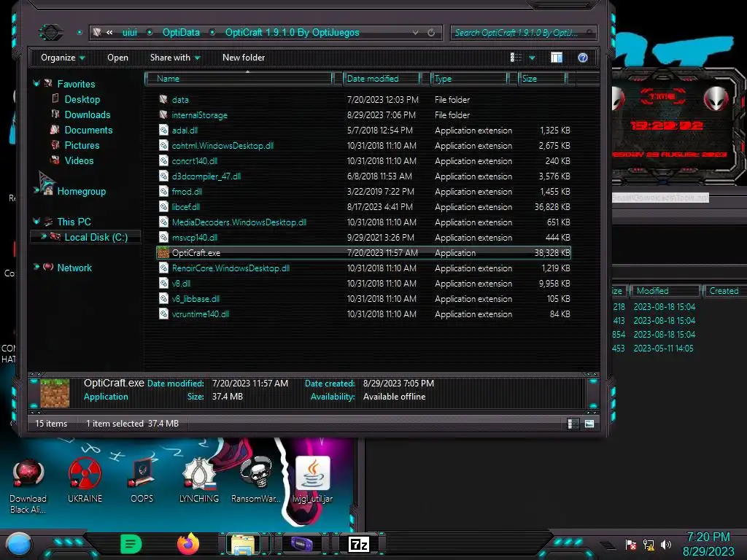This screenshot has width=747, height=560.
Task: Click the back navigation orb
Action: coord(50,32)
